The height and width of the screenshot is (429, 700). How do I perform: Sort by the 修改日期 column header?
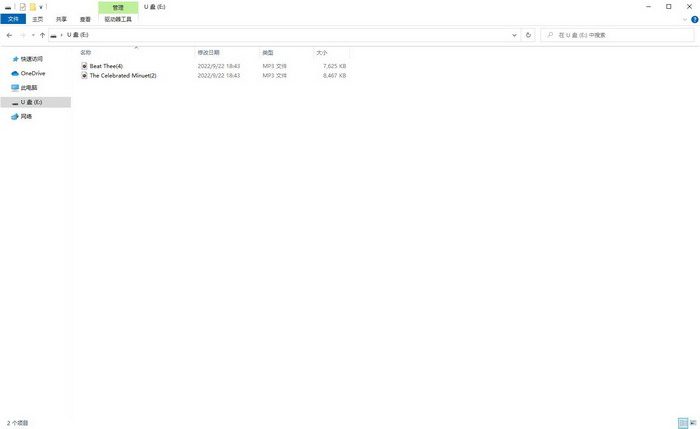click(x=209, y=52)
